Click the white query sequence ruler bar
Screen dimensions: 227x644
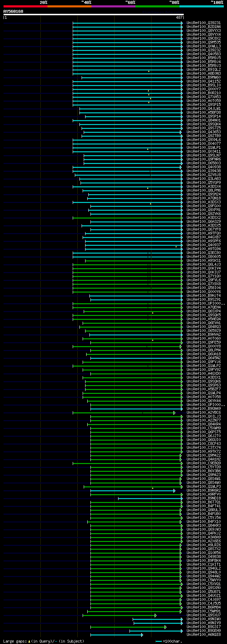(x=94, y=15)
